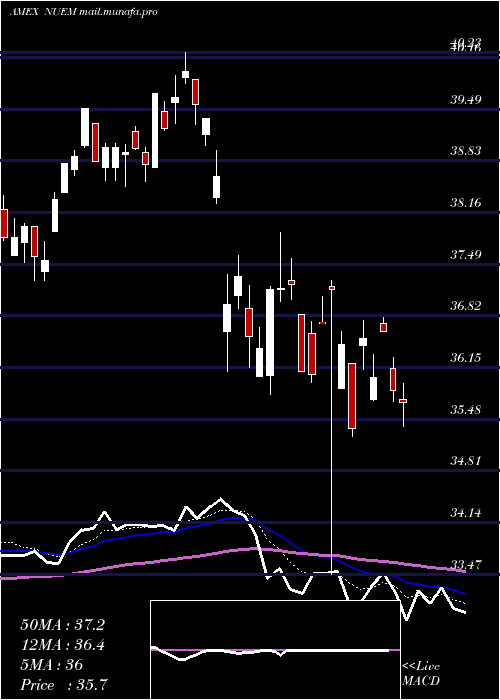Screen dimensions: 500x700
Task: Click inside the MACD indicator panel
Action: [x=275, y=650]
